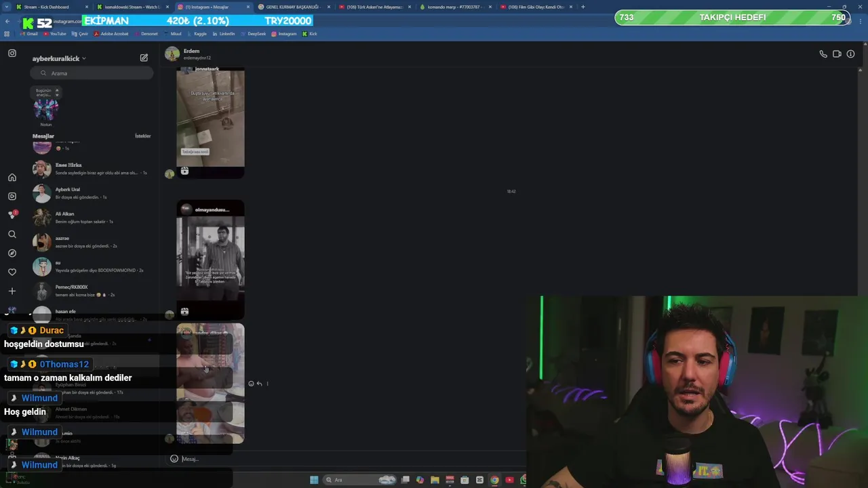Expand the ayberkuralkick account switcher

(59, 59)
